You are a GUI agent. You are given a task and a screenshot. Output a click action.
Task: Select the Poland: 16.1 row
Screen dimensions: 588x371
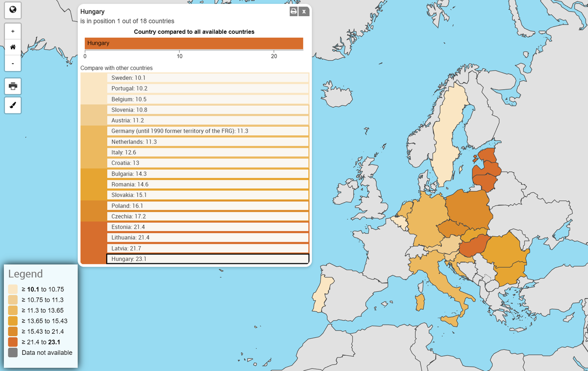tap(208, 206)
